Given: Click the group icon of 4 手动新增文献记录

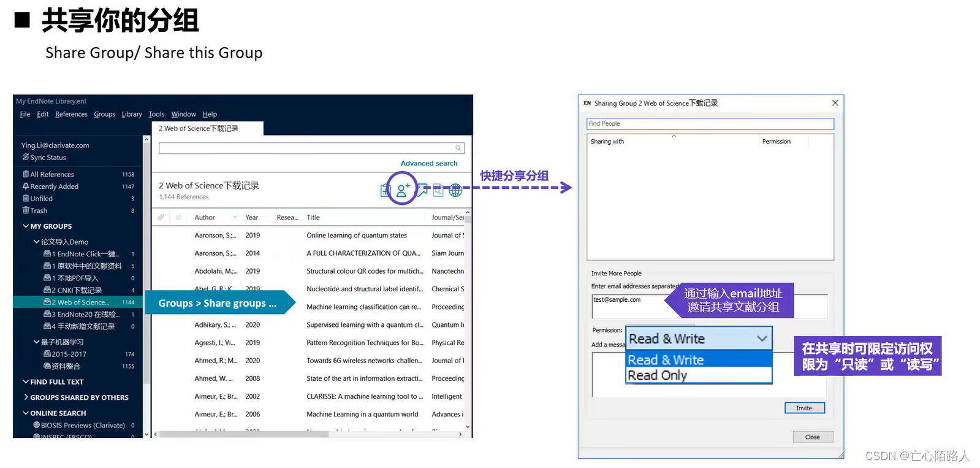Looking at the screenshot, I should 47,326.
